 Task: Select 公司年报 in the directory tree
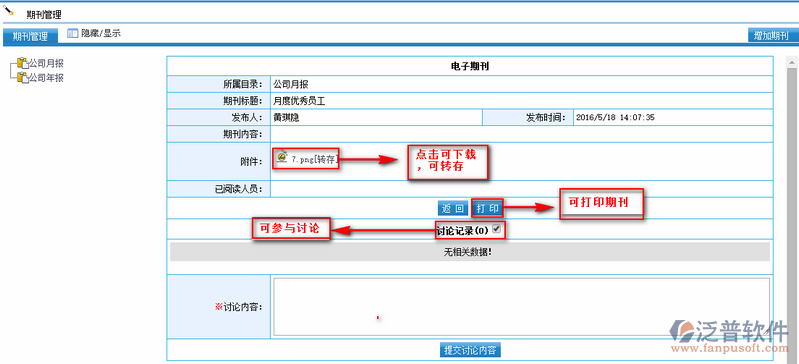[46, 78]
